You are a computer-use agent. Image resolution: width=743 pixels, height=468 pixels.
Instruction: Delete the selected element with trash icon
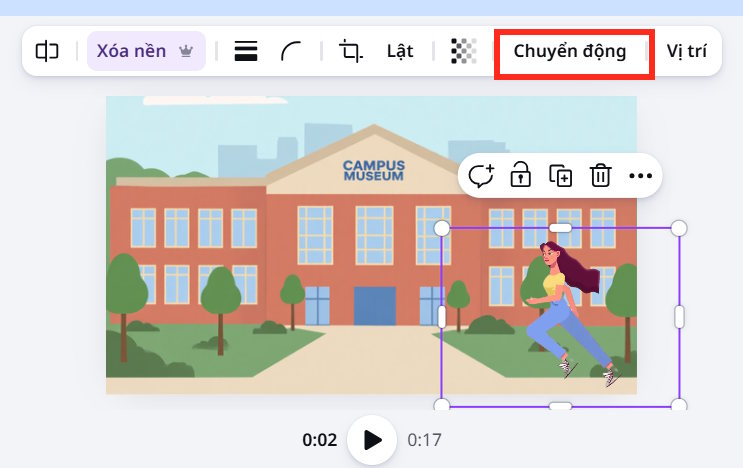(x=600, y=176)
